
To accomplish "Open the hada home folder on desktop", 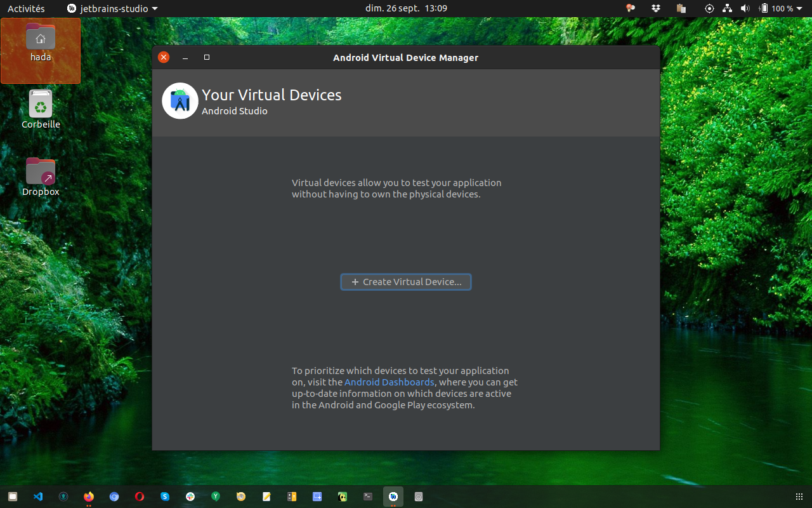I will coord(41,43).
